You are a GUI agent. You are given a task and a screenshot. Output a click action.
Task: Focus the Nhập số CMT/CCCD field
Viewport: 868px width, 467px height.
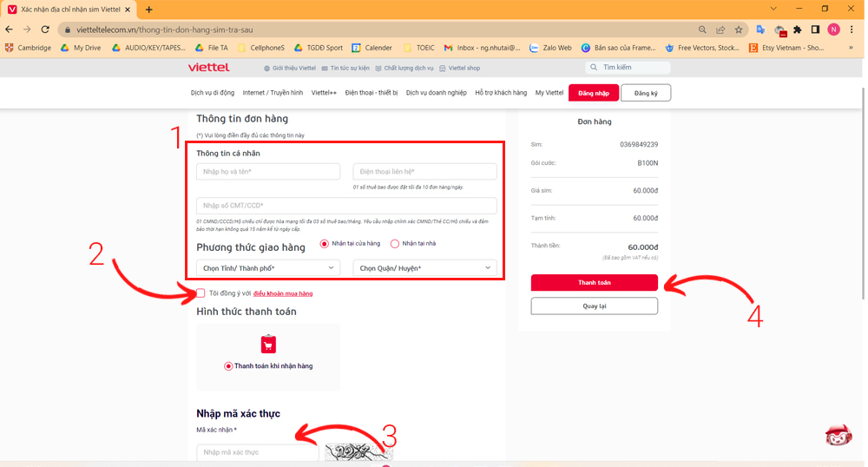point(346,206)
